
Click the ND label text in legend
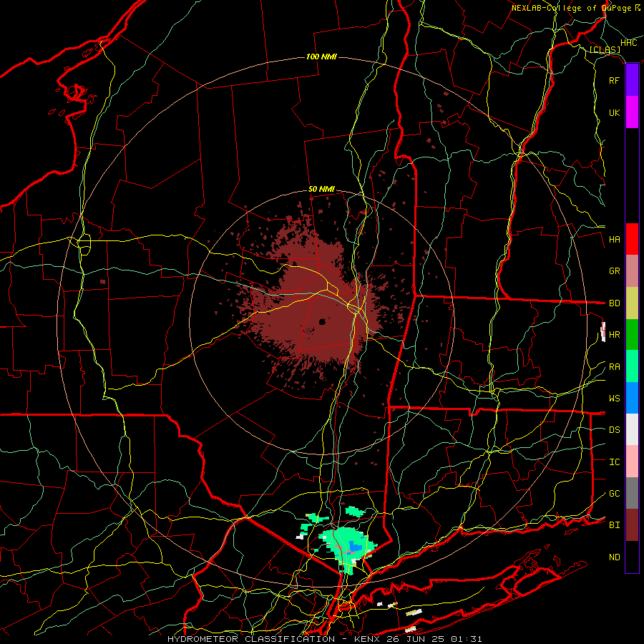614,557
